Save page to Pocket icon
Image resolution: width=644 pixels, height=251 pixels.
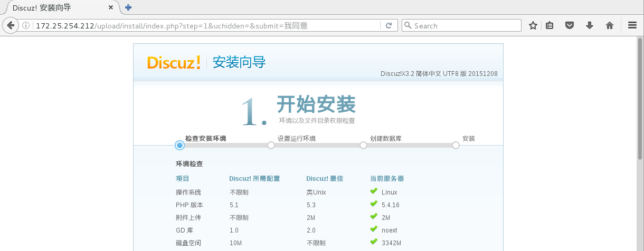(570, 25)
